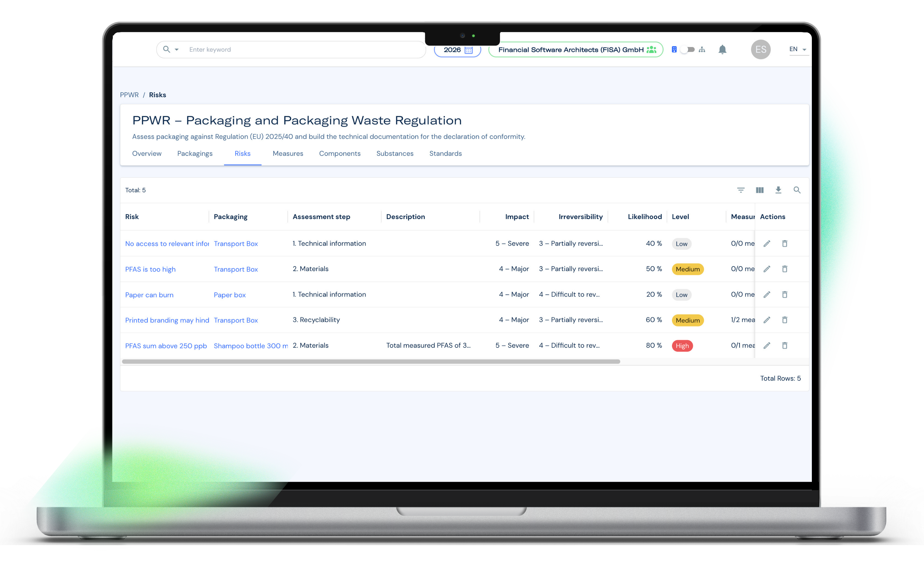Screen dimensions: 924x564
Task: Open the 'Paper can burn' risk link
Action: coord(149,295)
